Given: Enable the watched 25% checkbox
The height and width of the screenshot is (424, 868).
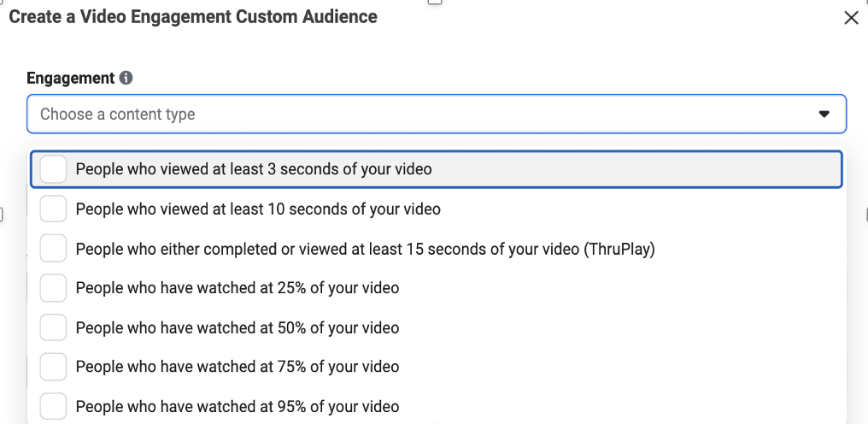Looking at the screenshot, I should coord(53,288).
